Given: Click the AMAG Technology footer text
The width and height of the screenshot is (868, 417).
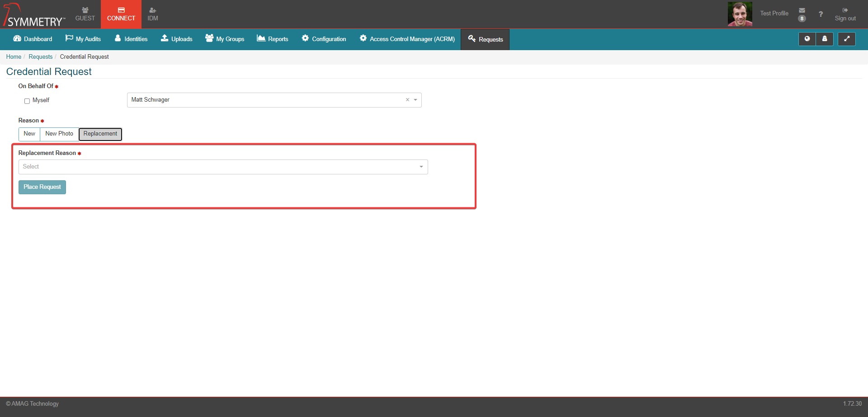Looking at the screenshot, I should click(x=32, y=403).
